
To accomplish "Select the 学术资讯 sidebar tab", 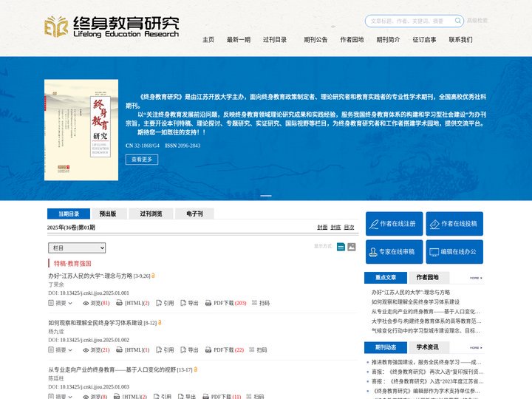I will pos(429,347).
